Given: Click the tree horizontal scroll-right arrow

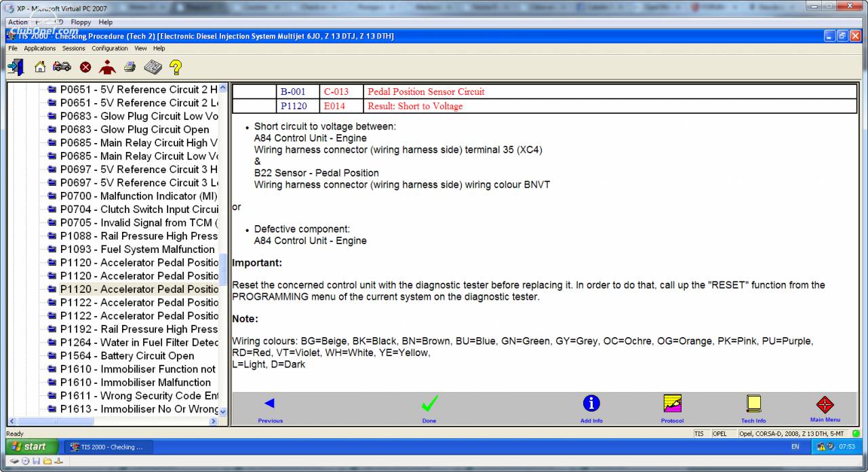Looking at the screenshot, I should 214,421.
